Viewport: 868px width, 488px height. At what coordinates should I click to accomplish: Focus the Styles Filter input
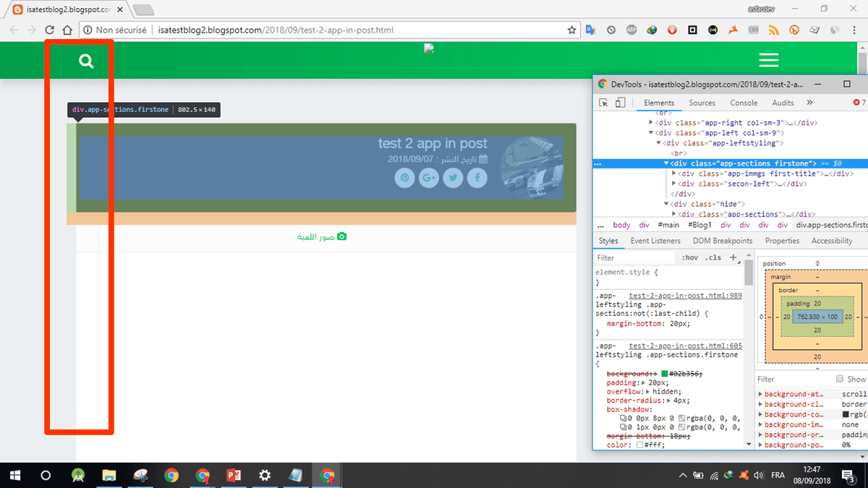634,257
